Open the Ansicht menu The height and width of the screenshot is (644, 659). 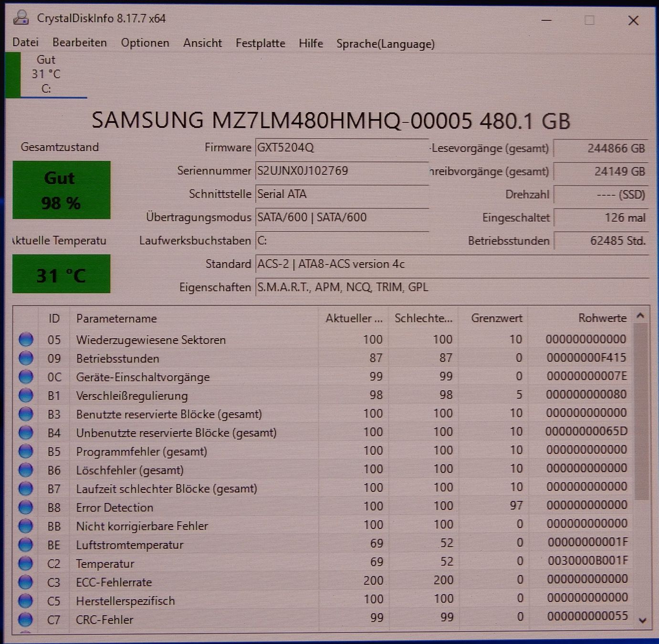tap(202, 43)
